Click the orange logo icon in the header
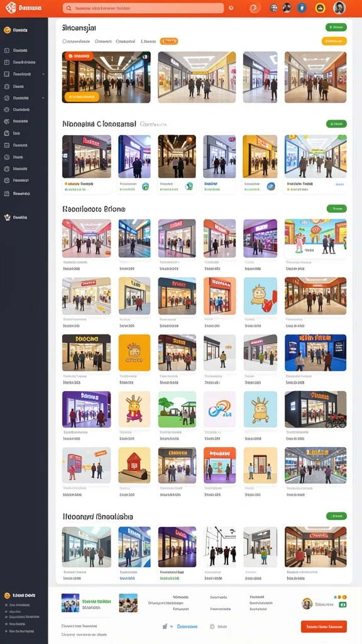Image resolution: width=362 pixels, height=644 pixels. click(10, 8)
